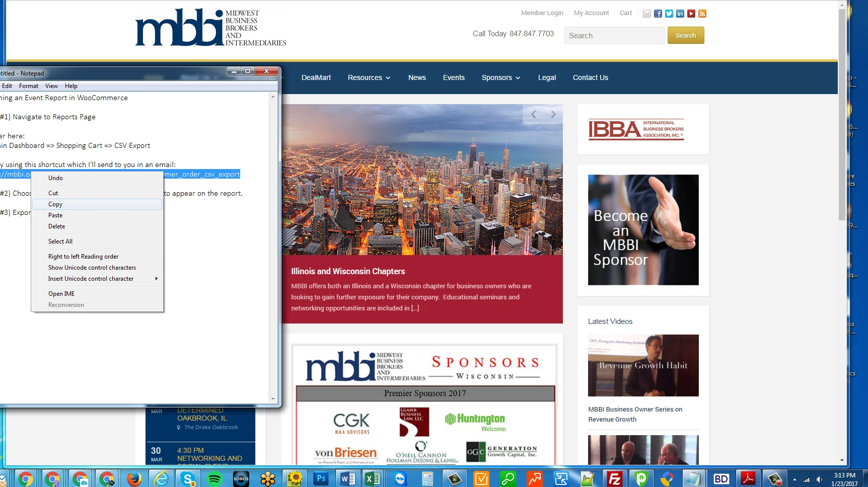The image size is (868, 487).
Task: Open Adobe Acrobat from the taskbar
Action: 748,478
